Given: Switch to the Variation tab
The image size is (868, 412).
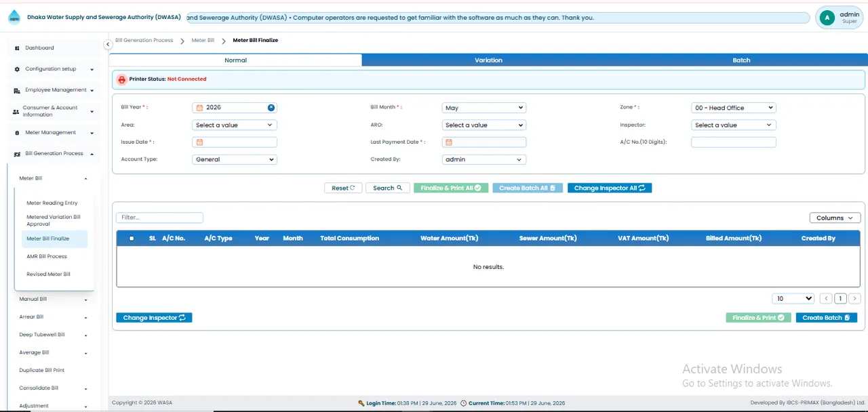Looking at the screenshot, I should coord(488,60).
